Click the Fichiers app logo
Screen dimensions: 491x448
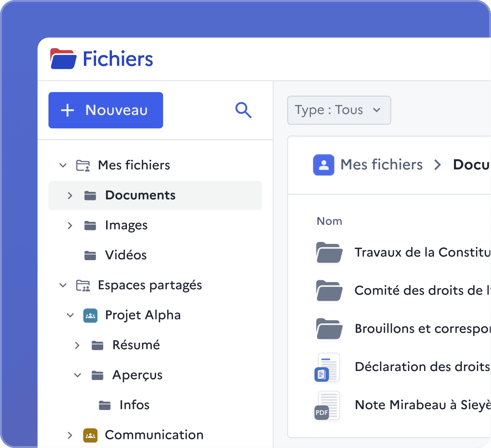(64, 59)
